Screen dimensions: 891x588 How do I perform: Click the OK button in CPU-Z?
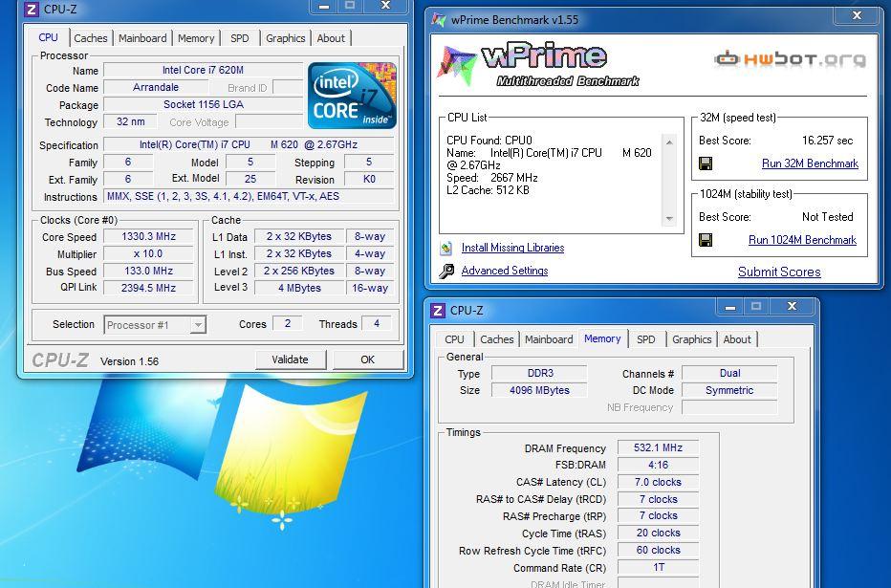pyautogui.click(x=368, y=359)
